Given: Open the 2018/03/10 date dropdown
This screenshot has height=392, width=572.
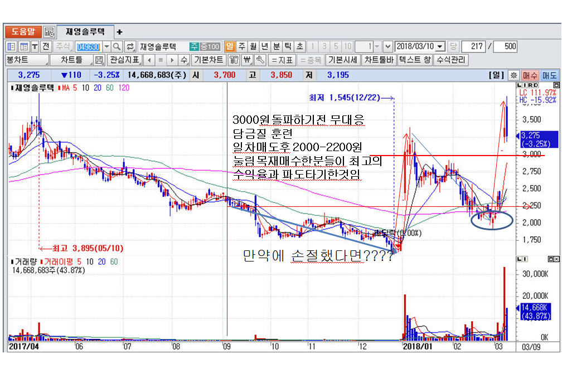Looking at the screenshot, I should click(440, 46).
